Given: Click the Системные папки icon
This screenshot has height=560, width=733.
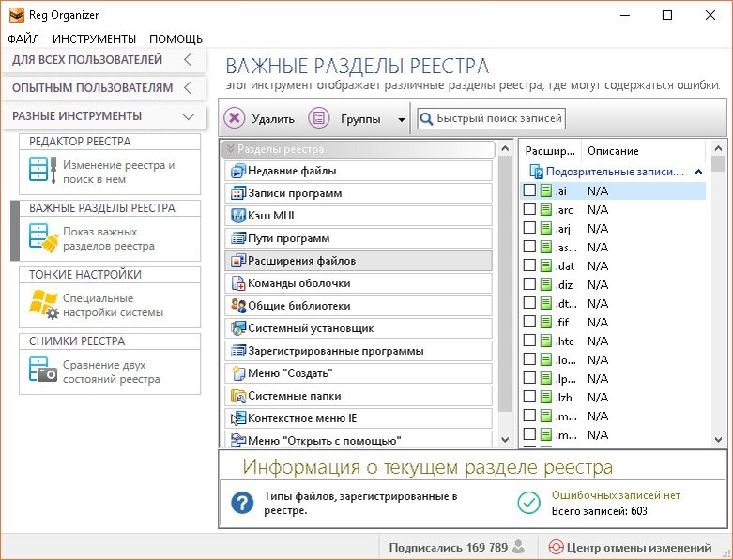Looking at the screenshot, I should point(238,396).
